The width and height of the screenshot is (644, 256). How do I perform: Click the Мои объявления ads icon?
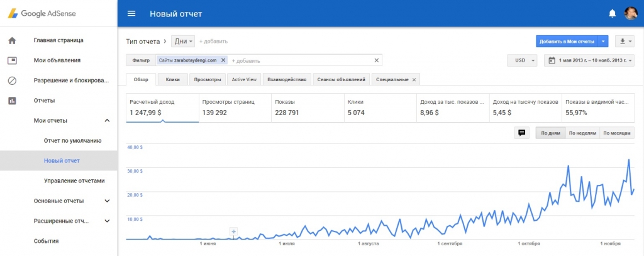11,60
